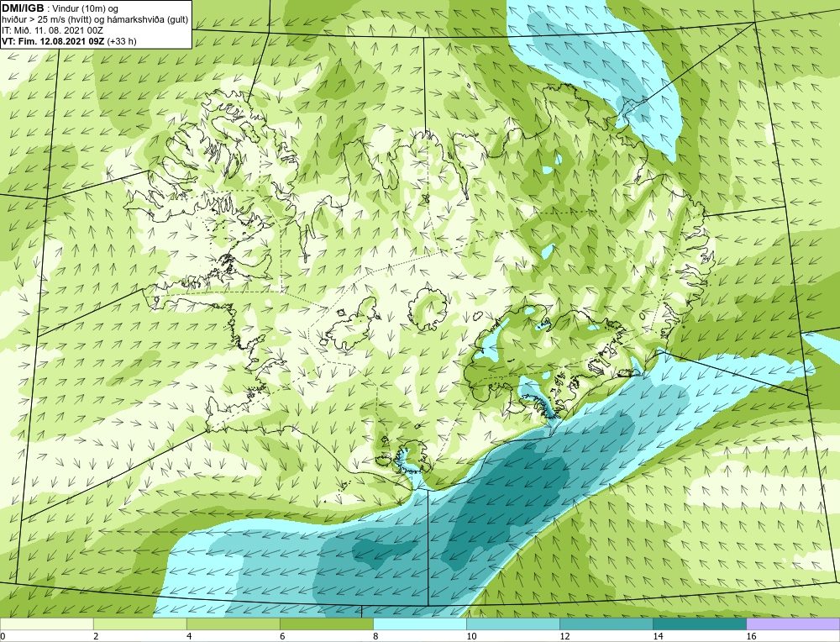Click the 4–6 m/s green legend swatch

233,624
